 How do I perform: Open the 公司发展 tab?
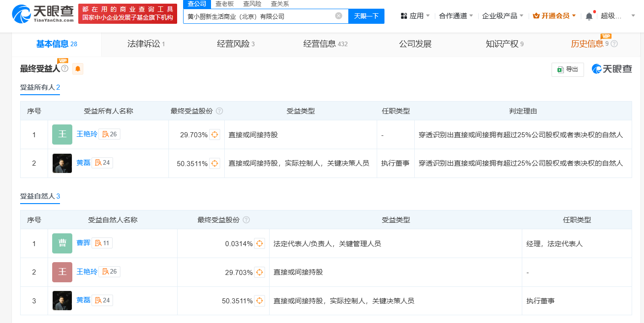point(415,44)
